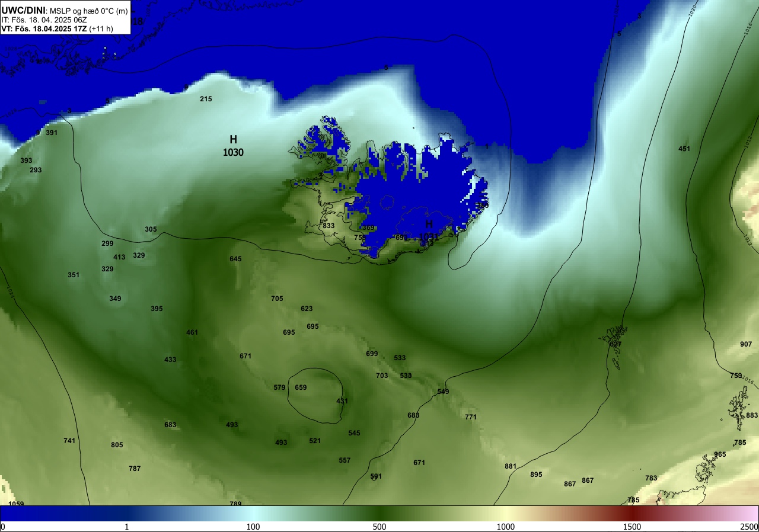Click the height value 789
The height and width of the screenshot is (532, 759).
235,504
